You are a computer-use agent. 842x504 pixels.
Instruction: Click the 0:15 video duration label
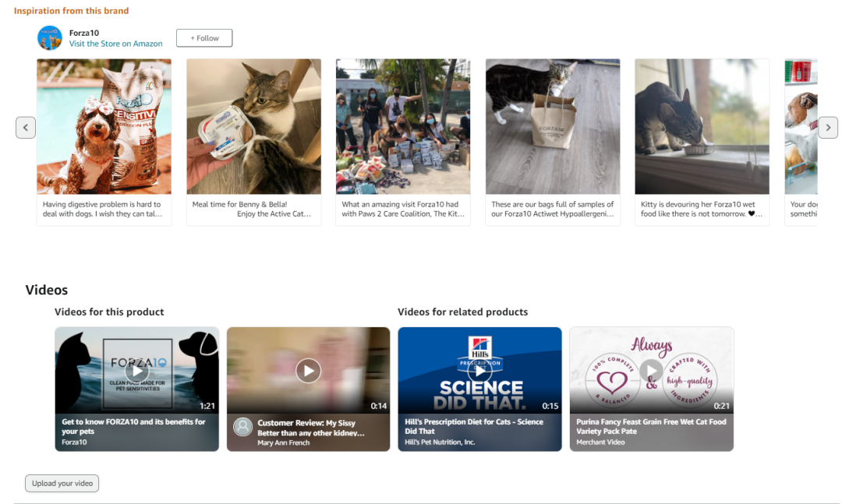[x=550, y=407]
